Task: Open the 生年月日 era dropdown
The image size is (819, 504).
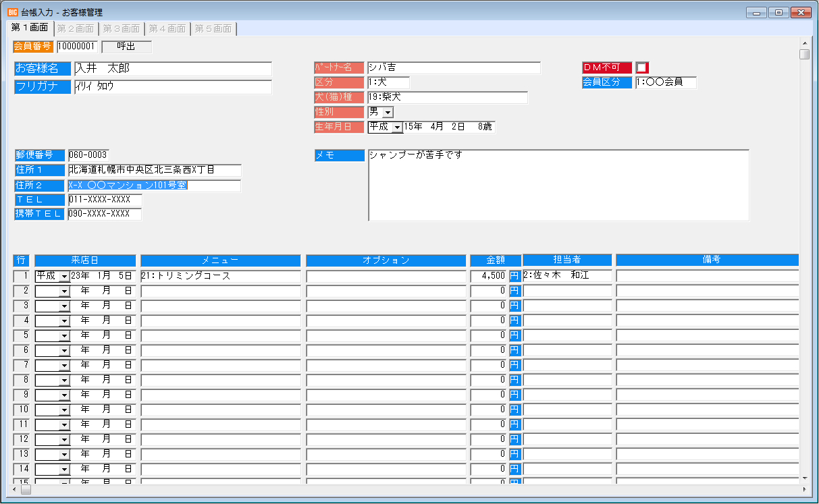Action: click(x=396, y=127)
